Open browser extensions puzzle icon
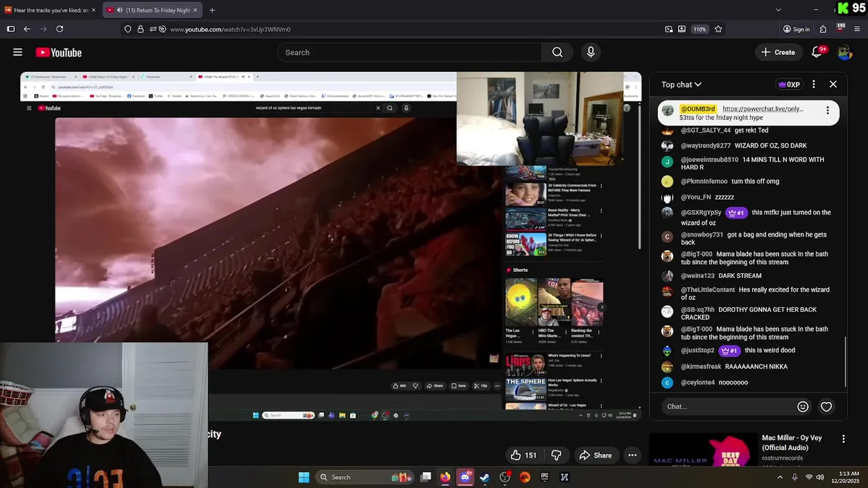 pos(823,29)
